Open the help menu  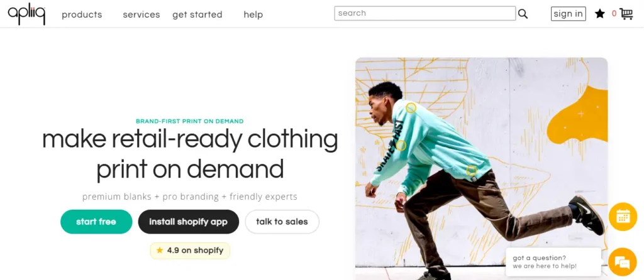pos(253,14)
